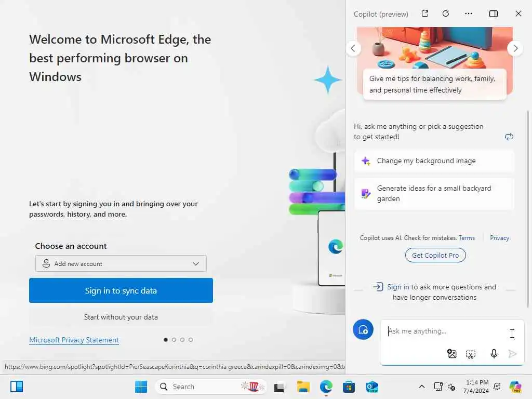Click the refresh suggestions icon
The width and height of the screenshot is (532, 399).
point(509,137)
